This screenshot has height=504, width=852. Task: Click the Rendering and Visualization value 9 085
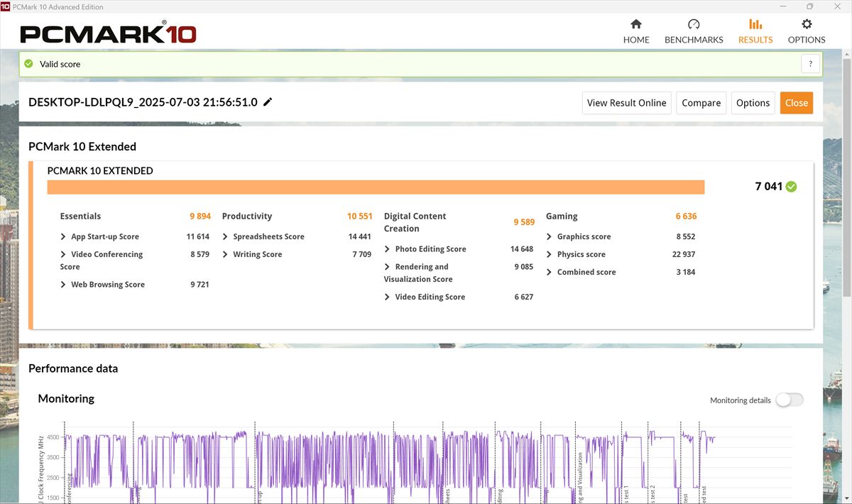pos(524,267)
